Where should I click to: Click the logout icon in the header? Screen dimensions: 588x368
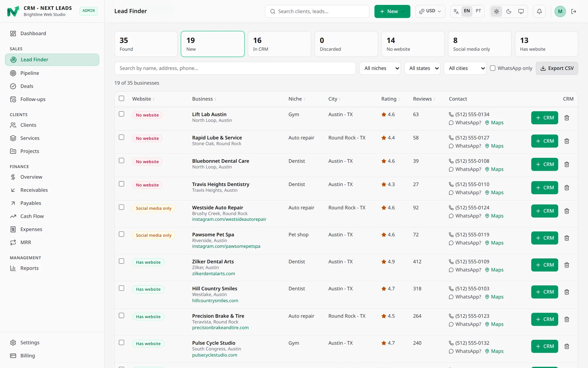(574, 11)
